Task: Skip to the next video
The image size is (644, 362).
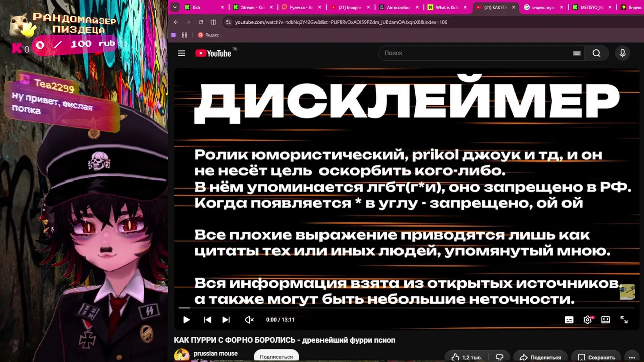Action: point(226,320)
